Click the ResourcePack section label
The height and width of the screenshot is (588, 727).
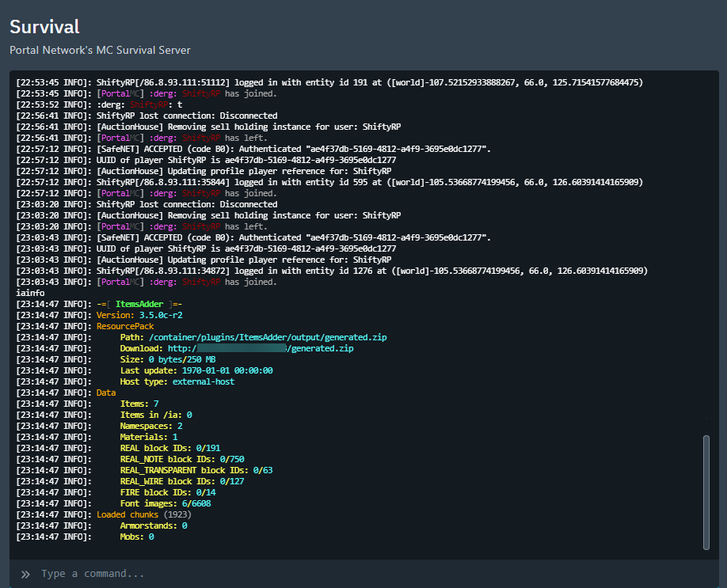coord(127,325)
